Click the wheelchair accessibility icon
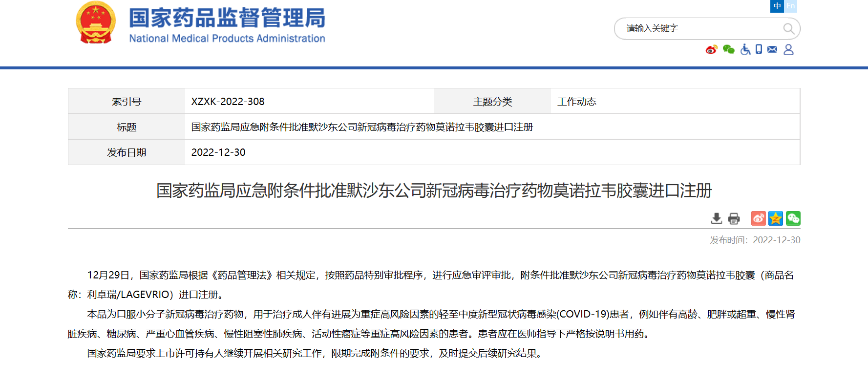 [745, 49]
